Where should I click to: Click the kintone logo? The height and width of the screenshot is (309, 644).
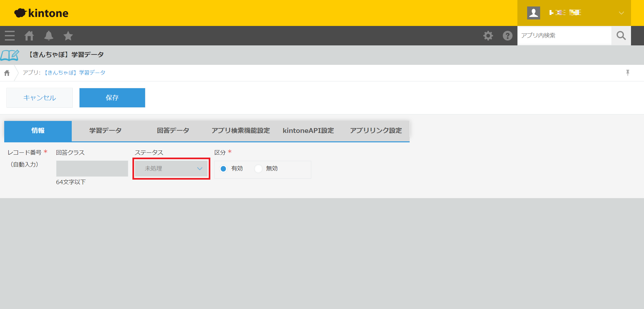pyautogui.click(x=42, y=13)
